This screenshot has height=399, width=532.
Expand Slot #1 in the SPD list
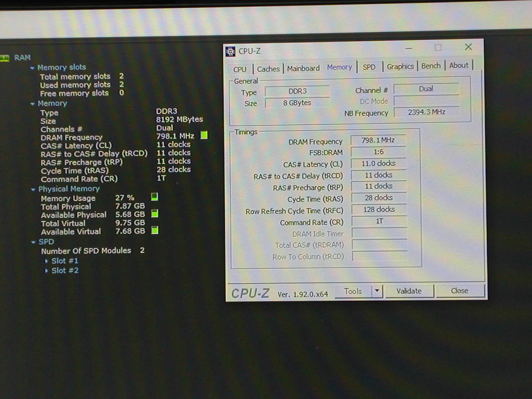point(47,261)
